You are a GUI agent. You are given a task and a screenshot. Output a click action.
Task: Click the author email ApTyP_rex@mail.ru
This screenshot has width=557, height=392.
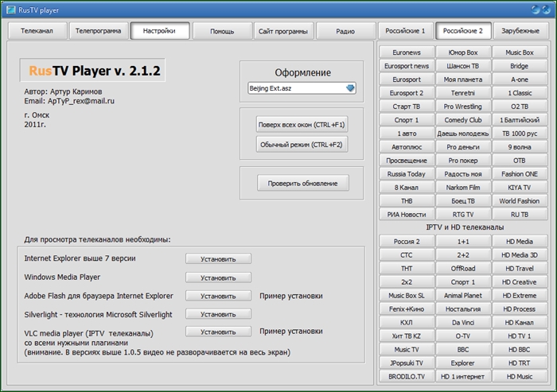(x=81, y=101)
